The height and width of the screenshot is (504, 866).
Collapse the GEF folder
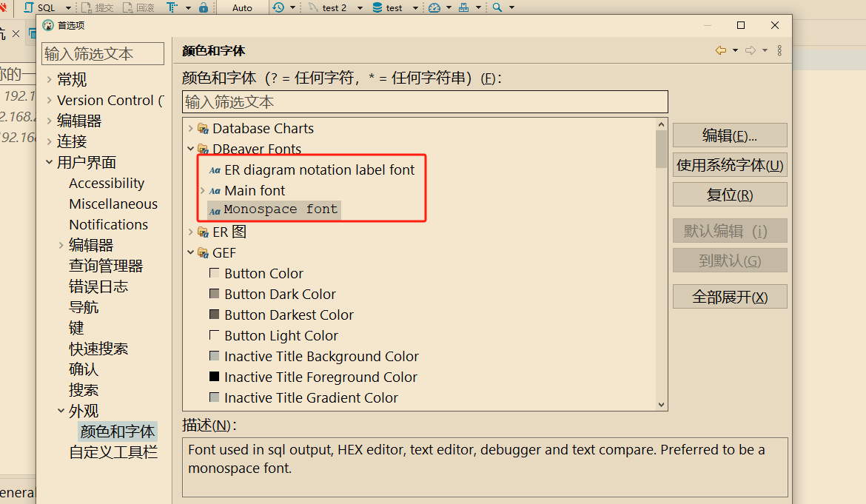[x=190, y=253]
